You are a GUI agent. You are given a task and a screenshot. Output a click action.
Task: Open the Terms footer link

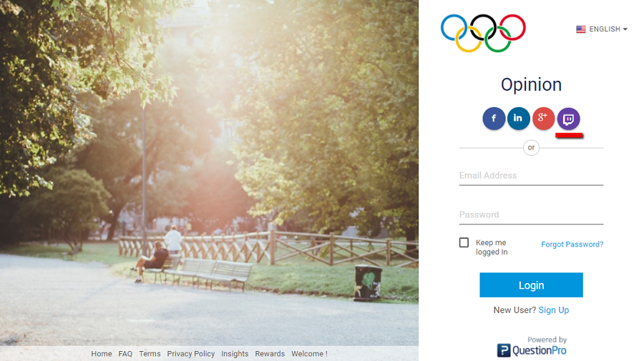(150, 354)
